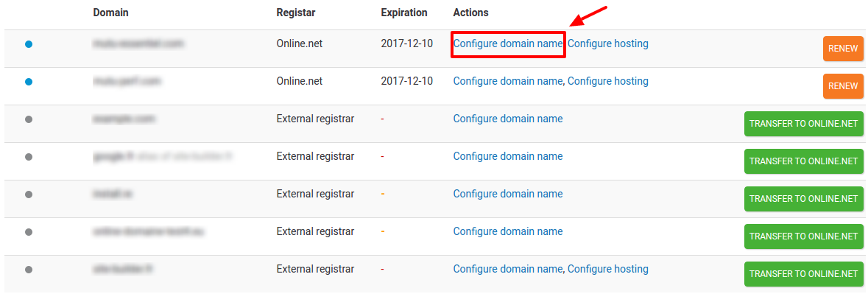
Task: Open the highlighted Configure domain name link
Action: (507, 44)
